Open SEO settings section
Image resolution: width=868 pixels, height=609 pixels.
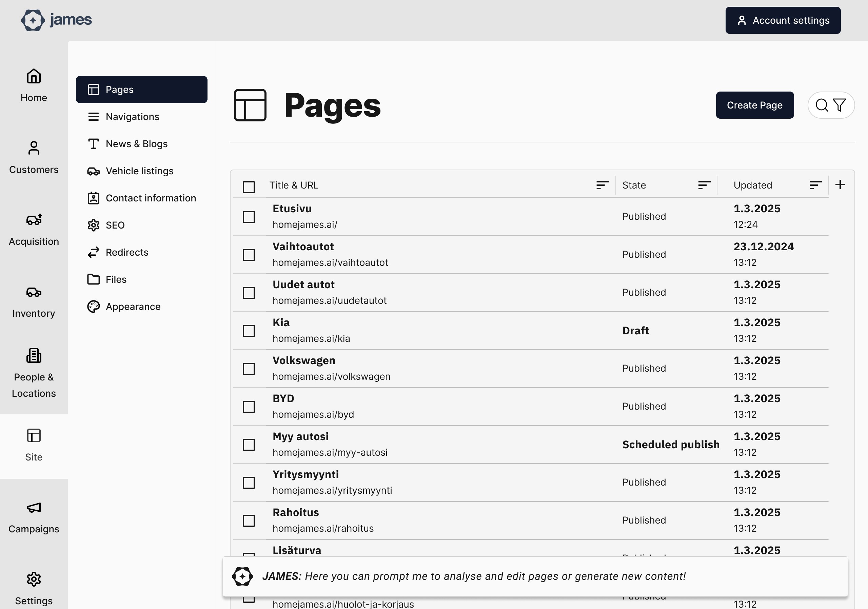tap(141, 225)
